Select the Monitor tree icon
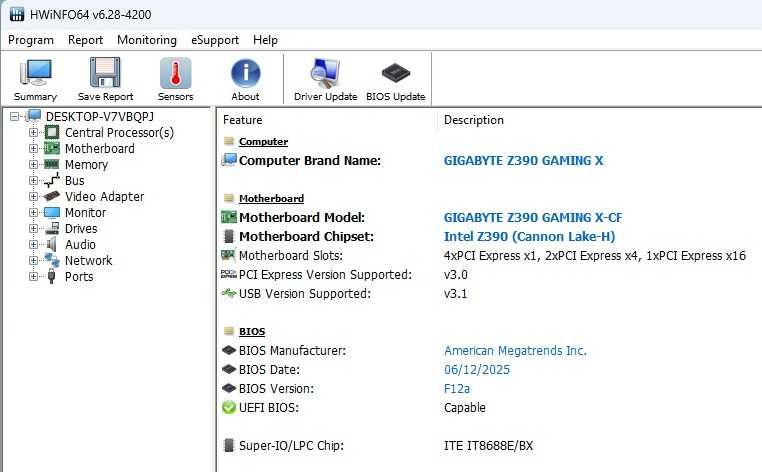 [x=52, y=212]
